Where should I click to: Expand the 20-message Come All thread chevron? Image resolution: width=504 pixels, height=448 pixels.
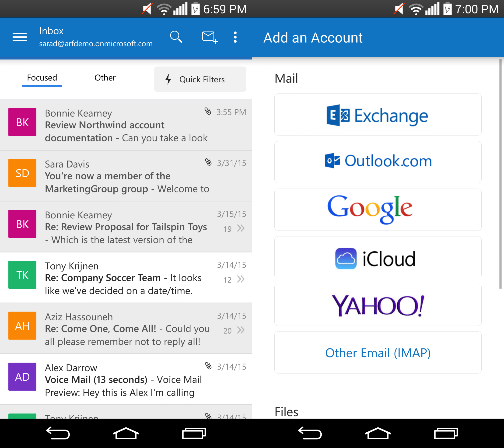(241, 330)
